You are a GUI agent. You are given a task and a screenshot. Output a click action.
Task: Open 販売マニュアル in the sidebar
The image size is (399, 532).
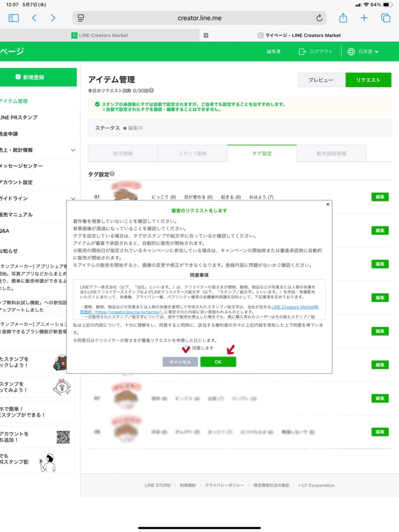pyautogui.click(x=16, y=214)
